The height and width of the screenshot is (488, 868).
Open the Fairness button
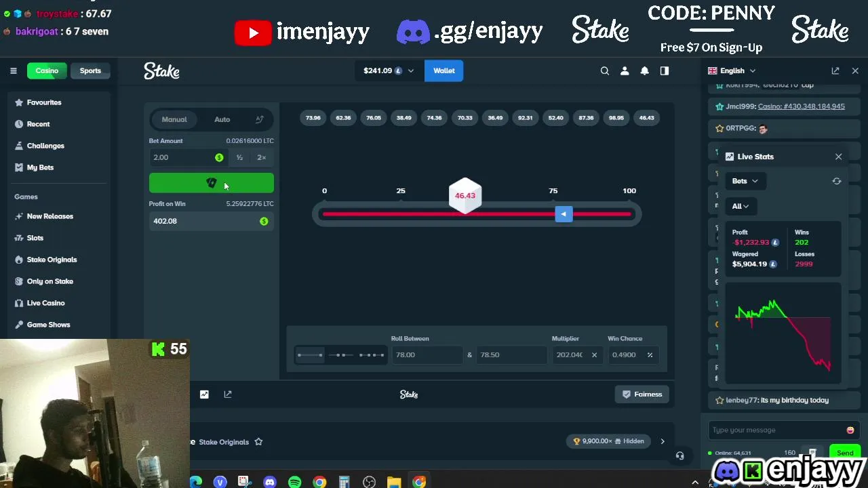pos(642,394)
